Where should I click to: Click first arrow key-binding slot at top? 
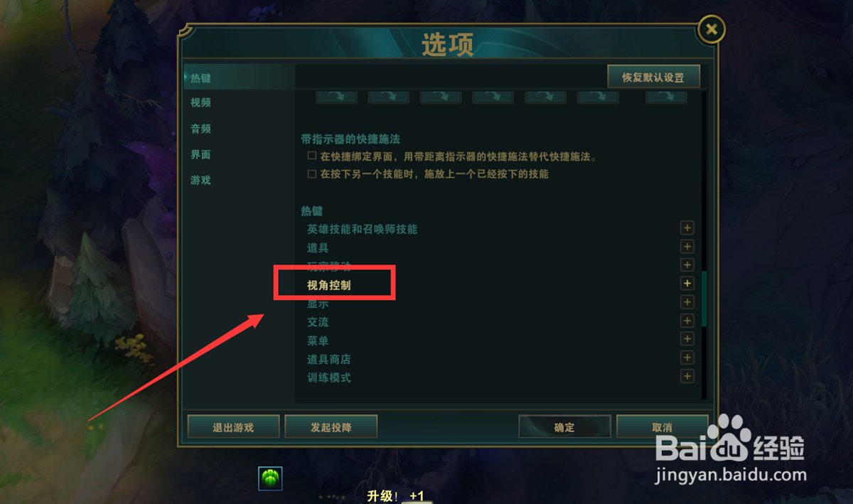click(x=336, y=97)
